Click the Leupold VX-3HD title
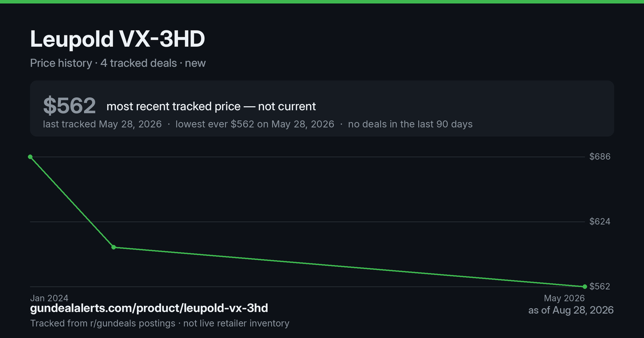Image resolution: width=644 pixels, height=338 pixels. point(118,40)
